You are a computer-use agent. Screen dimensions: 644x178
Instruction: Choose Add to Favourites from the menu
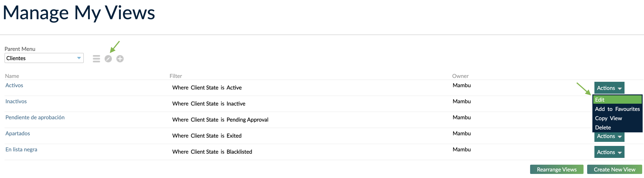(x=617, y=109)
